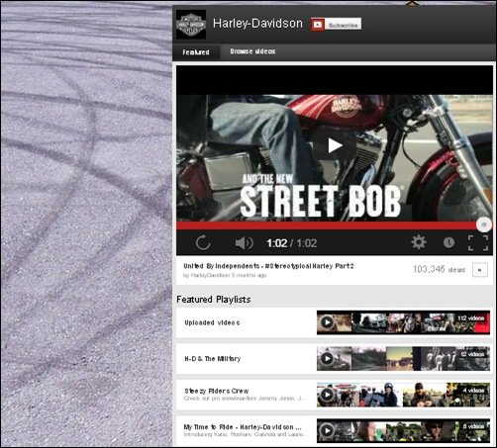497x448 pixels.
Task: Click the HarleyDavidson uploader name link
Action: (210, 275)
